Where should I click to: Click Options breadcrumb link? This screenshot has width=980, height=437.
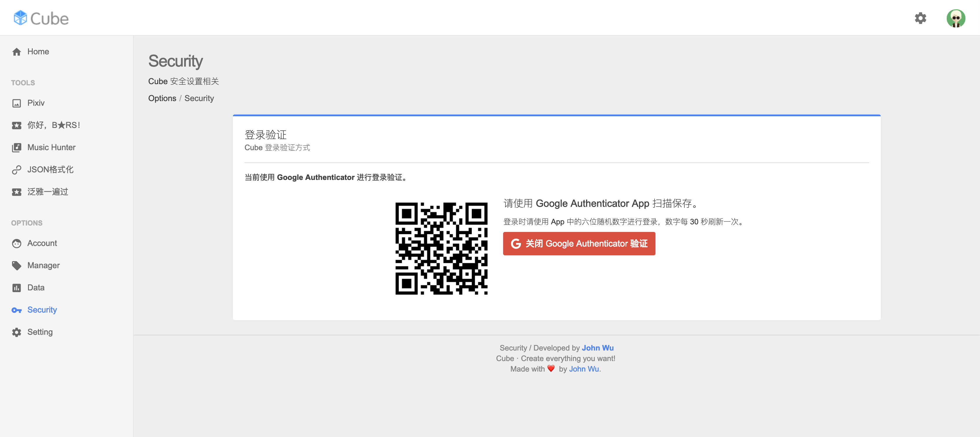(162, 98)
